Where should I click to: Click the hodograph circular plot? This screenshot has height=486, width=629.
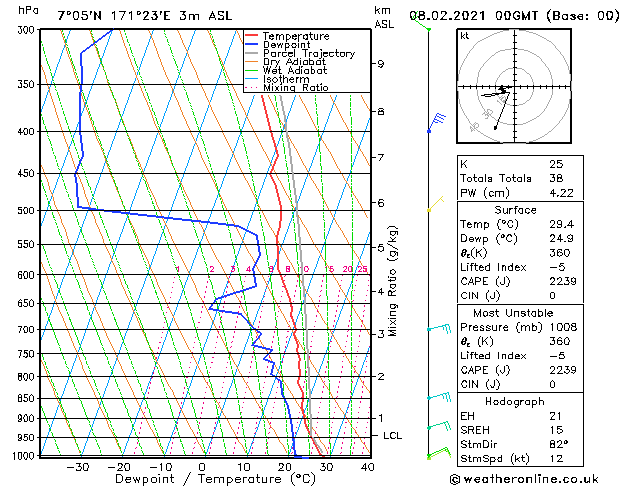point(514,86)
